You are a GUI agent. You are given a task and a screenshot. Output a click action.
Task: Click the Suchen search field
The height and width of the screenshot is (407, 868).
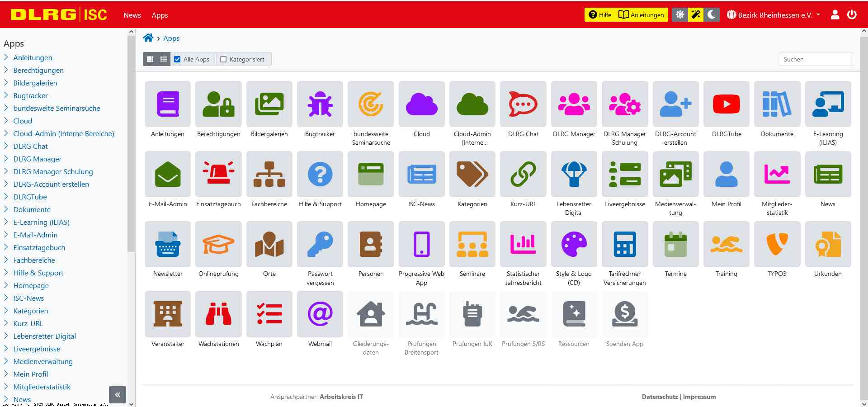pyautogui.click(x=816, y=59)
